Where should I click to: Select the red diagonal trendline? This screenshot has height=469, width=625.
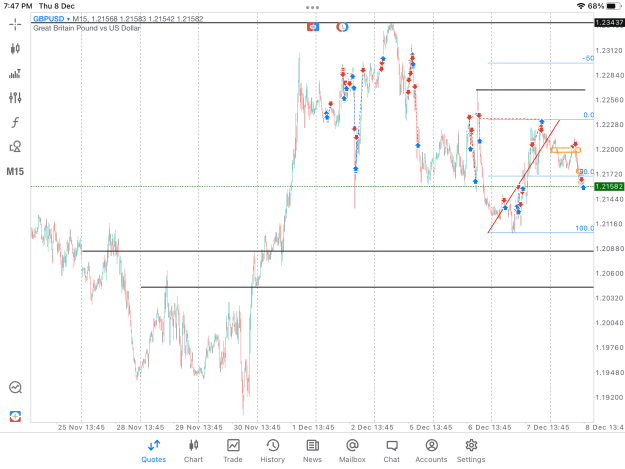pyautogui.click(x=523, y=176)
